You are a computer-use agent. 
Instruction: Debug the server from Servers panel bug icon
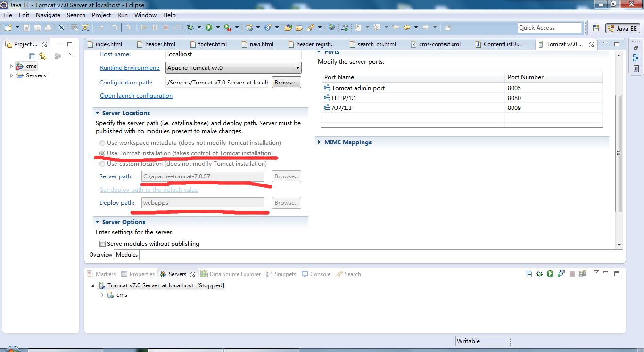[539, 274]
